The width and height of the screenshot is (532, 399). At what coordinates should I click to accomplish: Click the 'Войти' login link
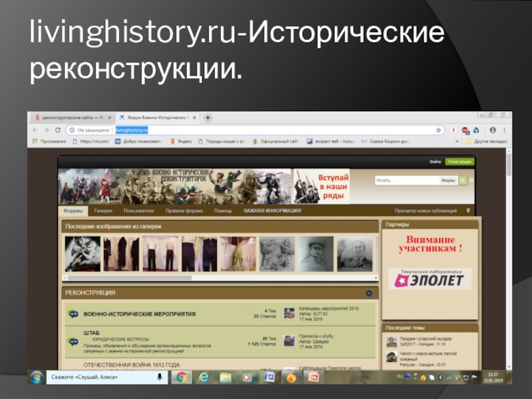coord(435,162)
